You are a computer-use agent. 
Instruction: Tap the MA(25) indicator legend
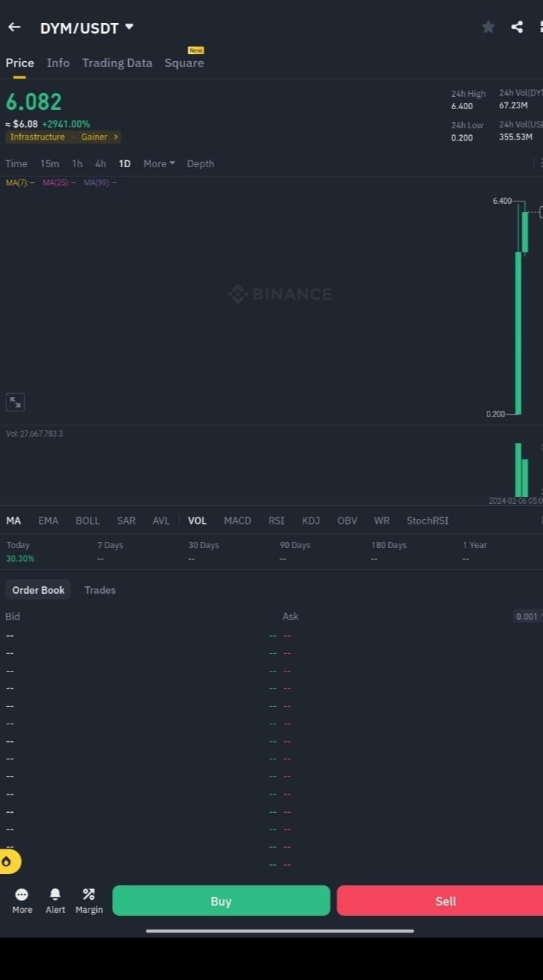click(x=59, y=183)
